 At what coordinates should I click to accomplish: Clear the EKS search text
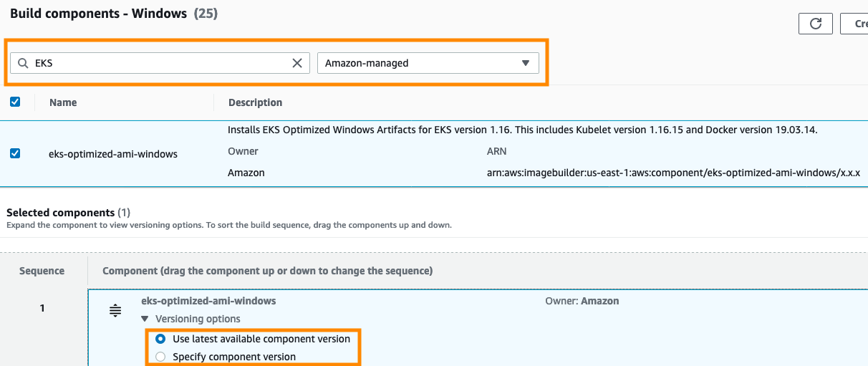click(x=297, y=63)
